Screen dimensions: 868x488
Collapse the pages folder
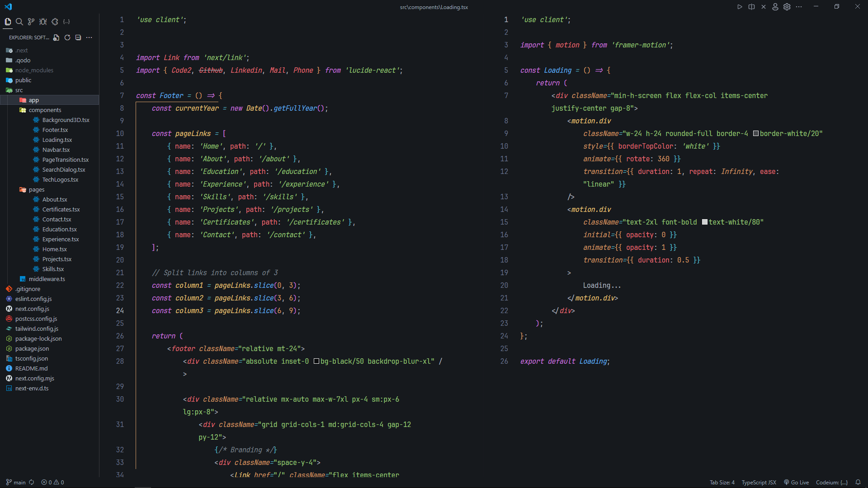coord(36,189)
